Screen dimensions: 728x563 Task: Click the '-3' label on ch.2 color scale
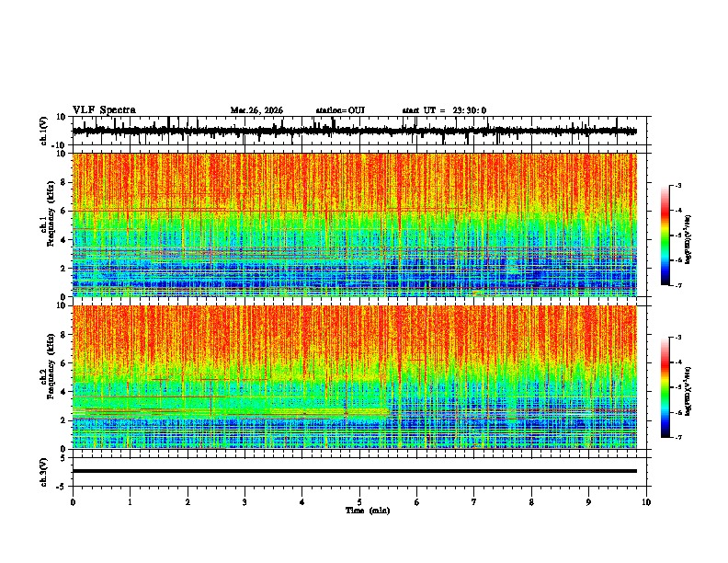coord(677,338)
